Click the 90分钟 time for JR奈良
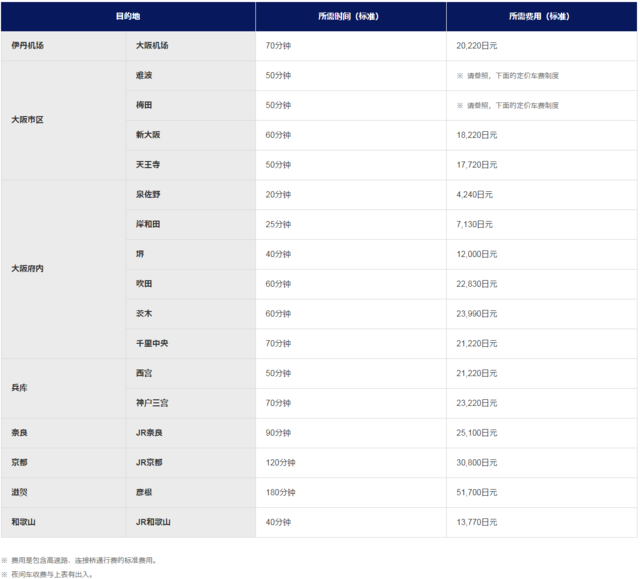 (278, 433)
